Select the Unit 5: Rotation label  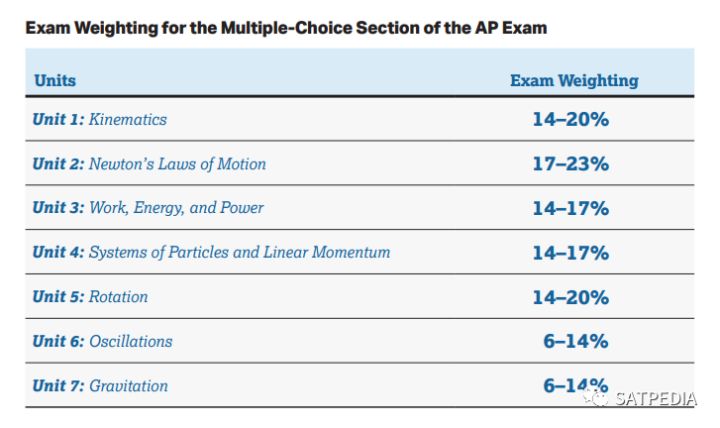[90, 296]
